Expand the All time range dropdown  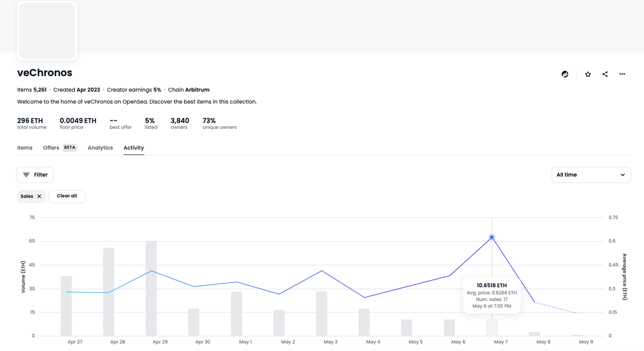pyautogui.click(x=591, y=175)
